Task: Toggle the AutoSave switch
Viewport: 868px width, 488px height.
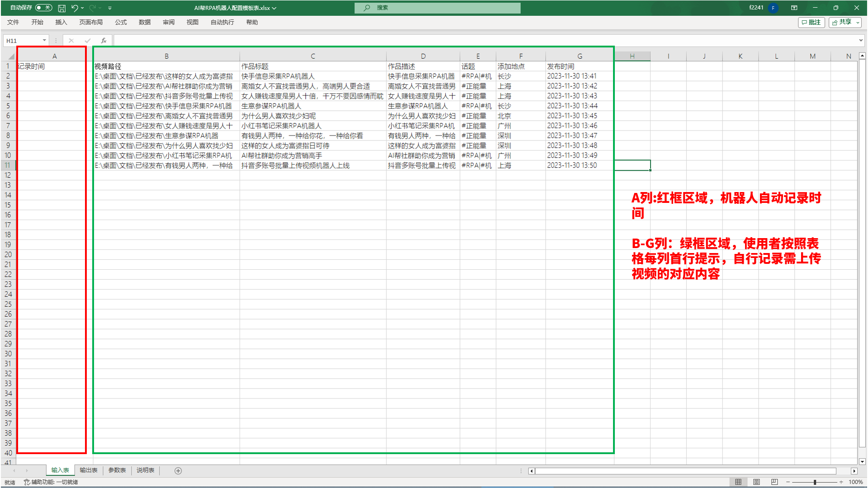Action: [43, 8]
